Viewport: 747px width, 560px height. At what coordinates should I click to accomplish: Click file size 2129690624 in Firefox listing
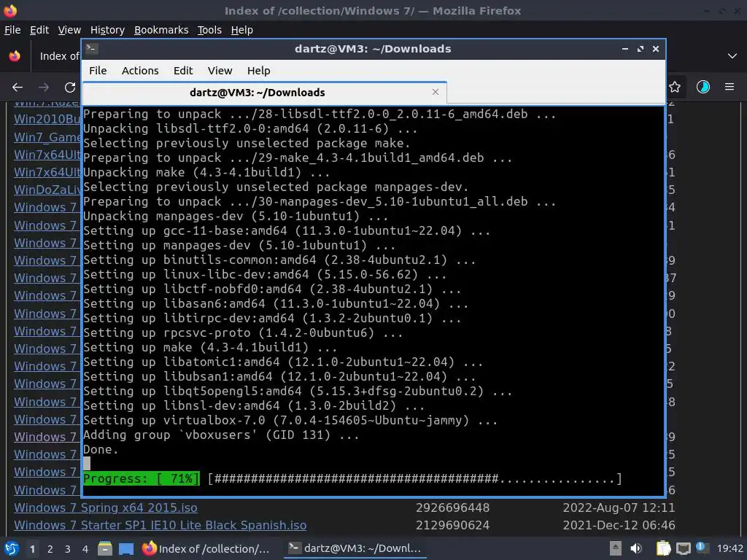point(452,525)
